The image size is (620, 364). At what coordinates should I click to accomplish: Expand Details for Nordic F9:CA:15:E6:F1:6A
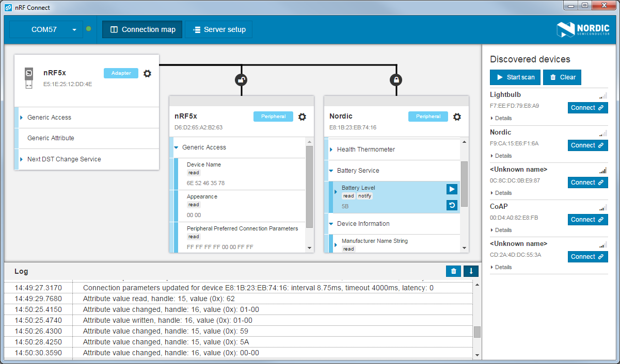tap(501, 156)
